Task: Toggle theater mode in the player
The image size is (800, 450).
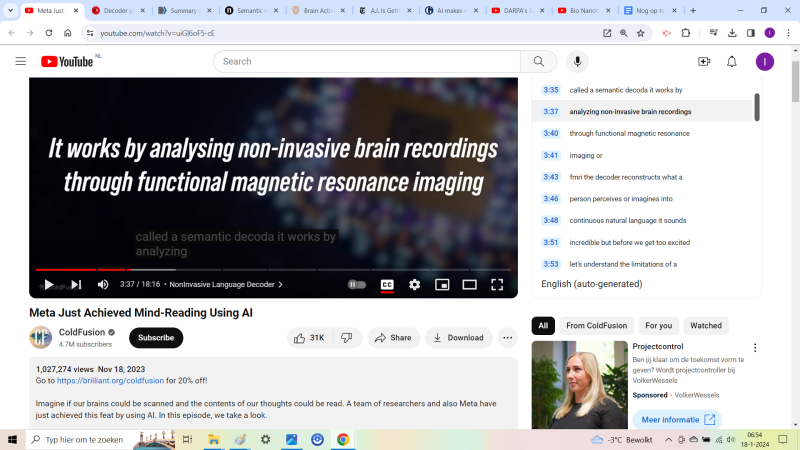Action: 469,284
